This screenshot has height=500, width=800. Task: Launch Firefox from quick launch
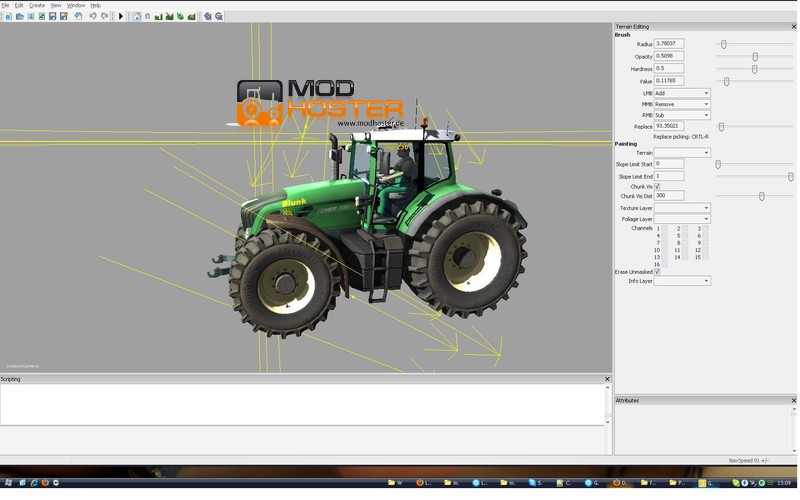click(45, 482)
